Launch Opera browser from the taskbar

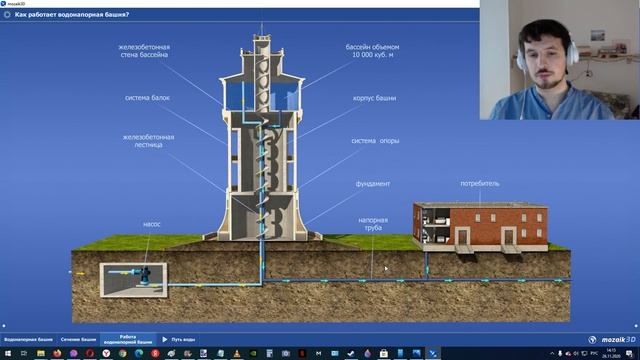click(90, 353)
